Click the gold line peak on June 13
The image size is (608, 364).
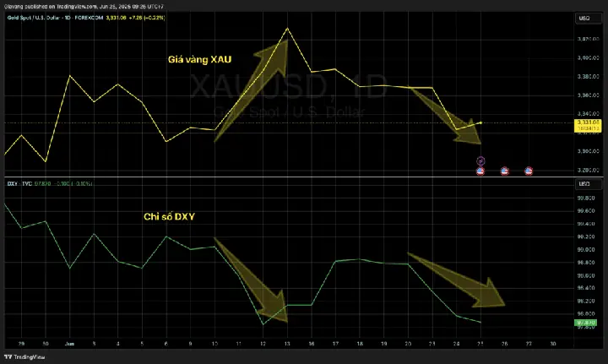(287, 29)
